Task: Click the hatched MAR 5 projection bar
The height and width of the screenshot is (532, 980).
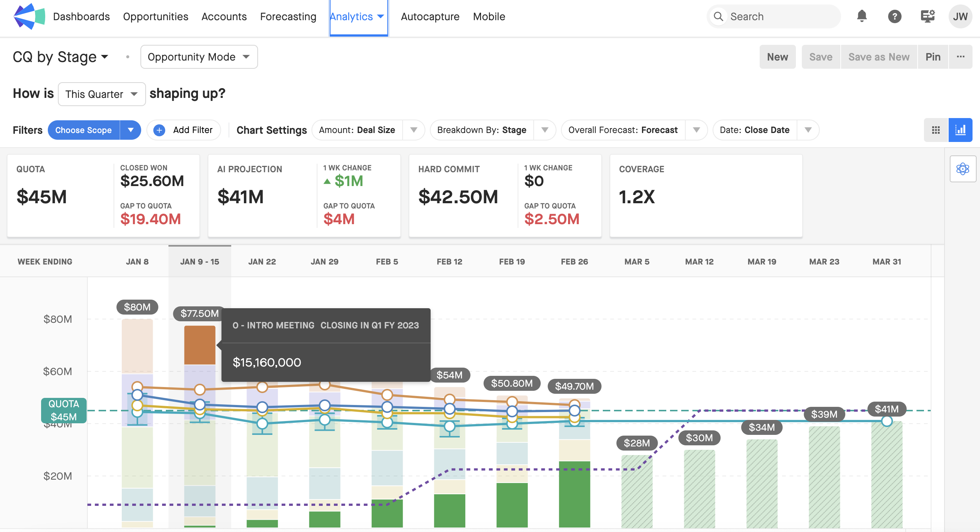Action: point(636,491)
